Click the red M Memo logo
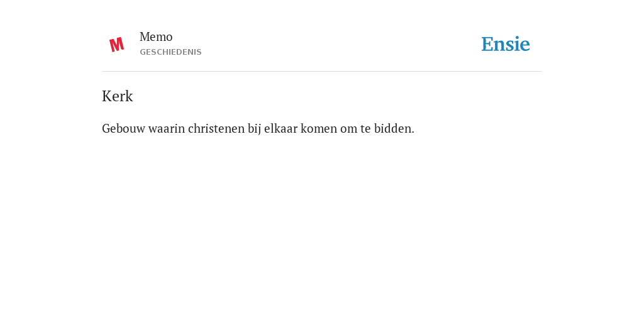Screen dimensions: 644x322 pyautogui.click(x=116, y=45)
